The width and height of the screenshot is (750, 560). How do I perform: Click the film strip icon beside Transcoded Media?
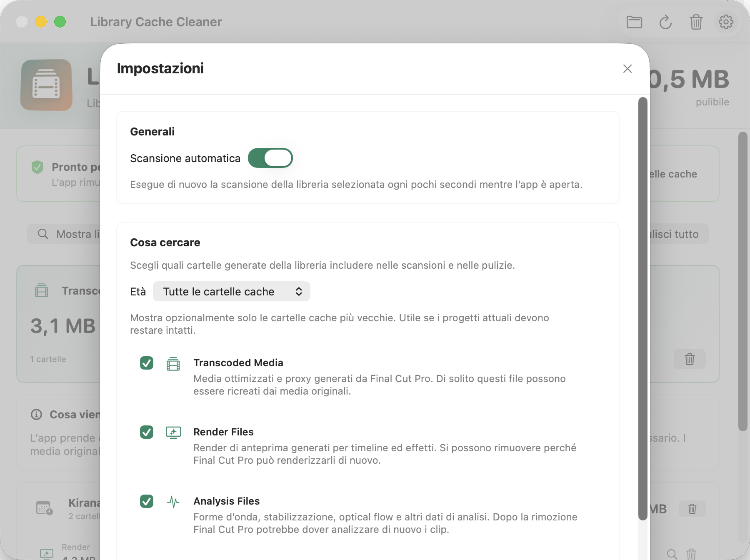(173, 364)
